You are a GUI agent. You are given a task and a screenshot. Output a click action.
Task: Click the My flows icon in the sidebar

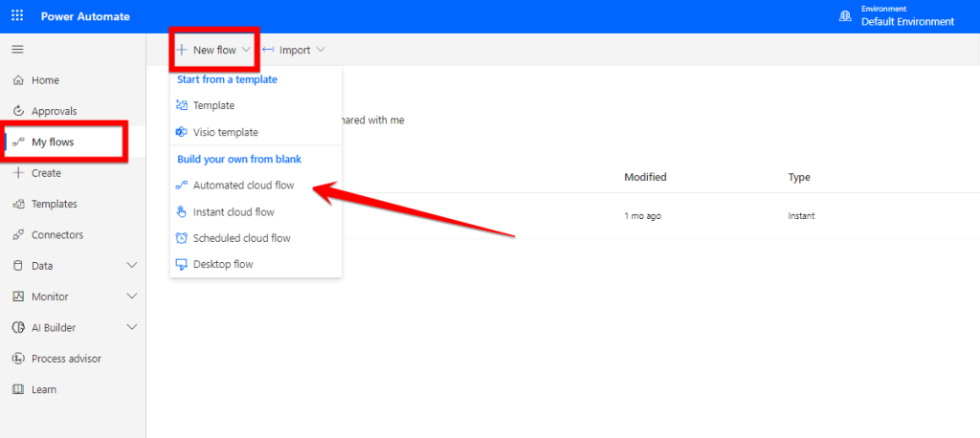18,142
